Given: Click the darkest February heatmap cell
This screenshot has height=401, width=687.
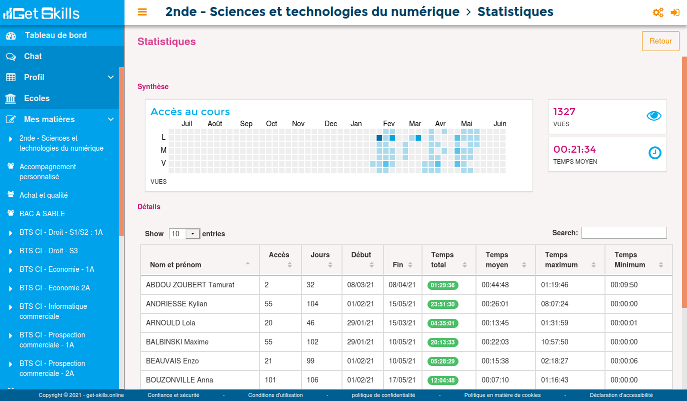Looking at the screenshot, I should pos(380,138).
